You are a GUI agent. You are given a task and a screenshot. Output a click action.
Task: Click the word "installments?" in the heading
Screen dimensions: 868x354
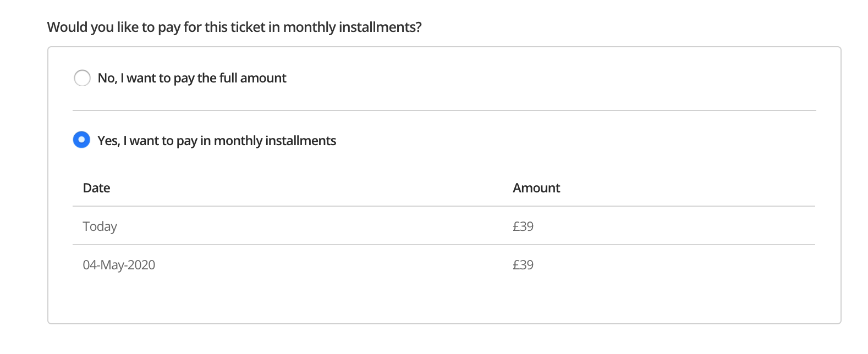380,27
